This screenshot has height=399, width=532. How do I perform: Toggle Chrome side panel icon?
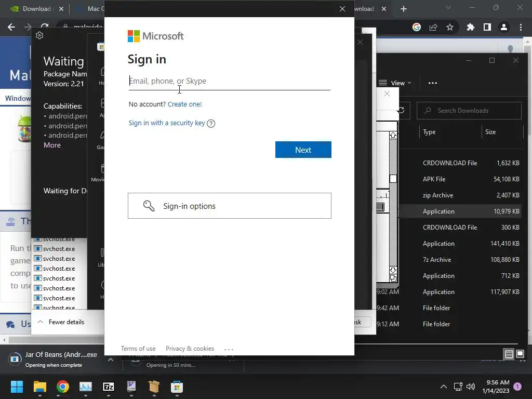pos(487,27)
